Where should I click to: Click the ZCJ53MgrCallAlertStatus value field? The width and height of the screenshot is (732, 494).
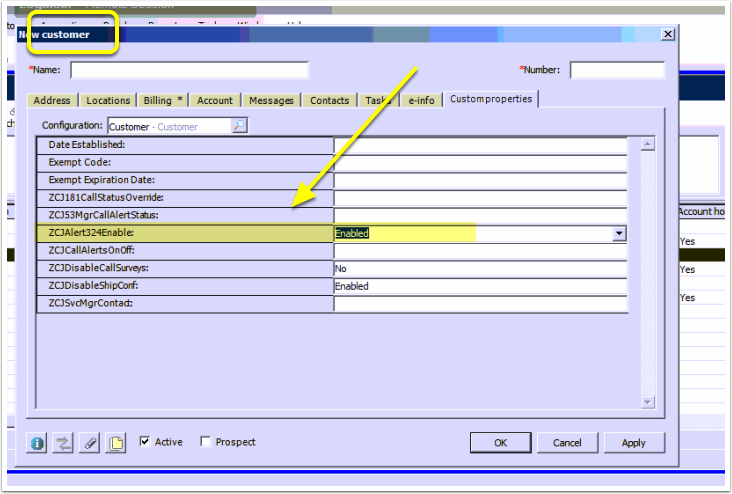coord(481,216)
